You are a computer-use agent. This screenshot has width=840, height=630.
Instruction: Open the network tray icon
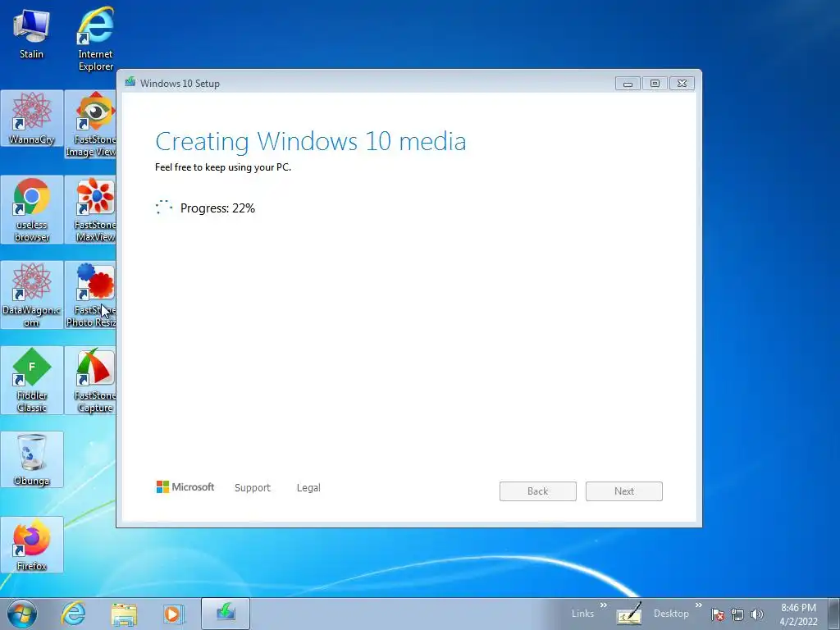pyautogui.click(x=737, y=614)
